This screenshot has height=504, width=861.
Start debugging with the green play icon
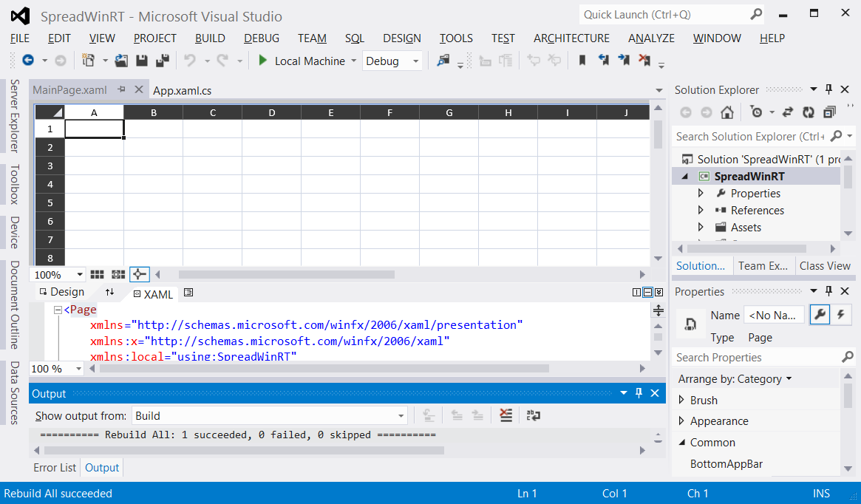pos(262,61)
